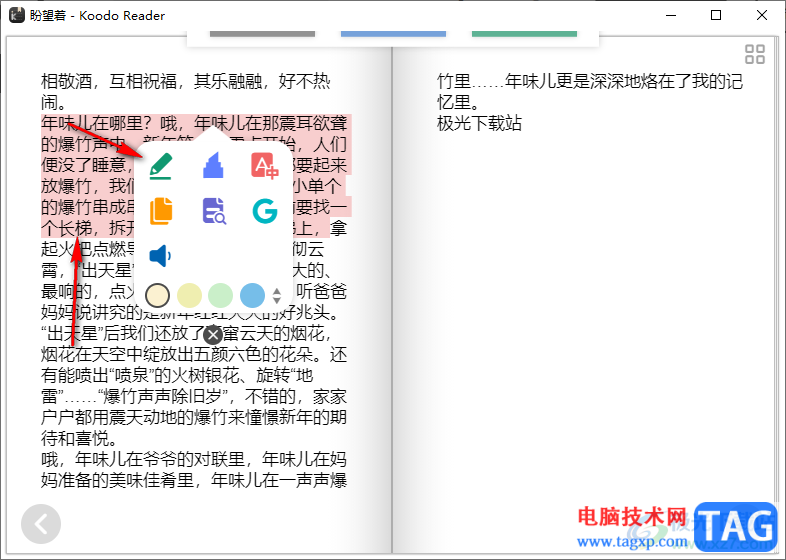Maximize the Koodo Reader window
This screenshot has width=786, height=560.
click(716, 15)
